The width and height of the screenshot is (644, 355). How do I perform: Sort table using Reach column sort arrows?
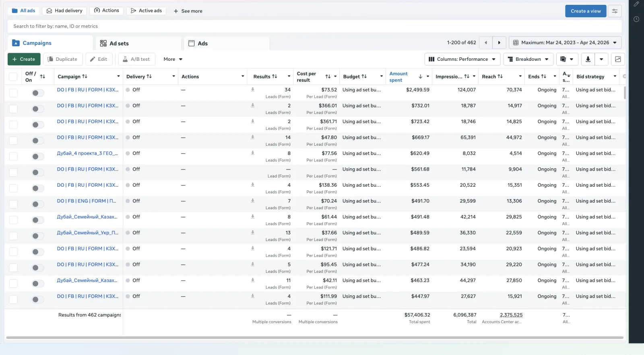[x=500, y=76]
